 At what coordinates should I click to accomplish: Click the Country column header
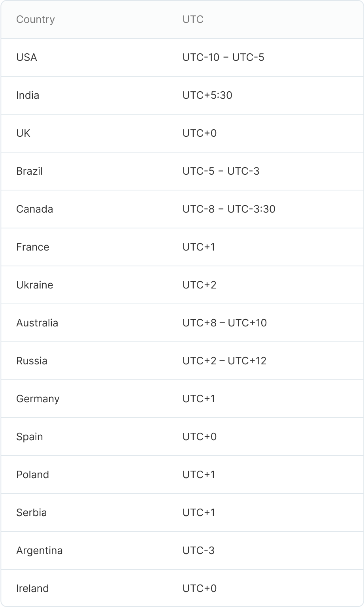coord(36,19)
